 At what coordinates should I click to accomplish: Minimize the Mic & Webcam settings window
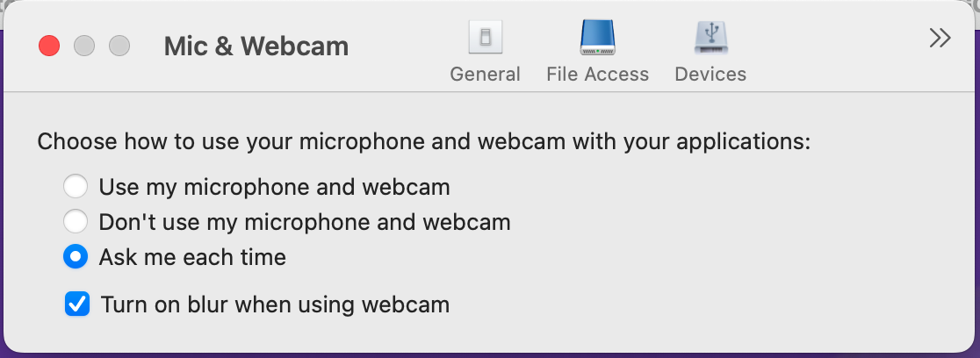click(84, 46)
